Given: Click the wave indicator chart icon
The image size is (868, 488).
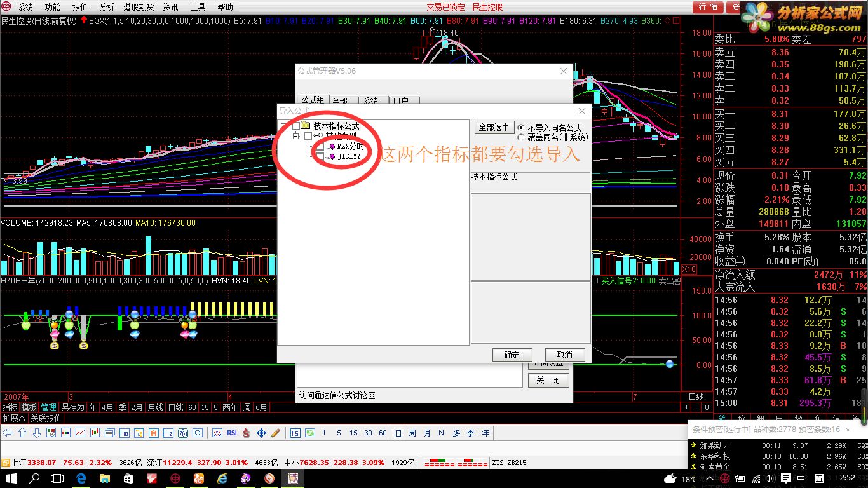Looking at the screenshot, I should point(217,433).
